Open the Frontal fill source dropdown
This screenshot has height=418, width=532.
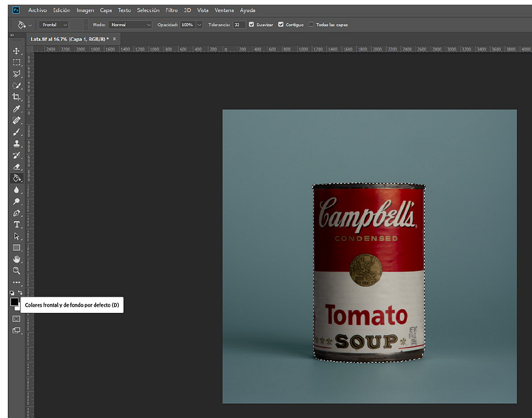pyautogui.click(x=54, y=25)
